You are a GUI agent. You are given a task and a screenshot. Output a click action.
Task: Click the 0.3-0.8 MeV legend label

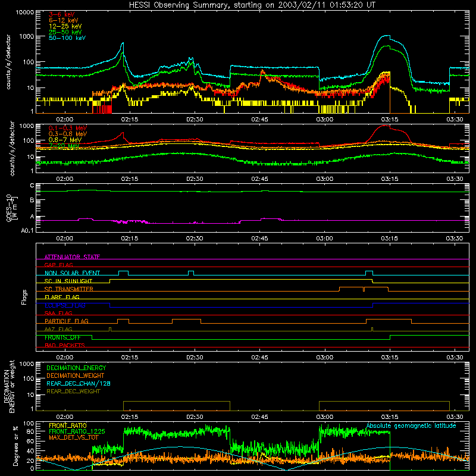tap(68, 134)
